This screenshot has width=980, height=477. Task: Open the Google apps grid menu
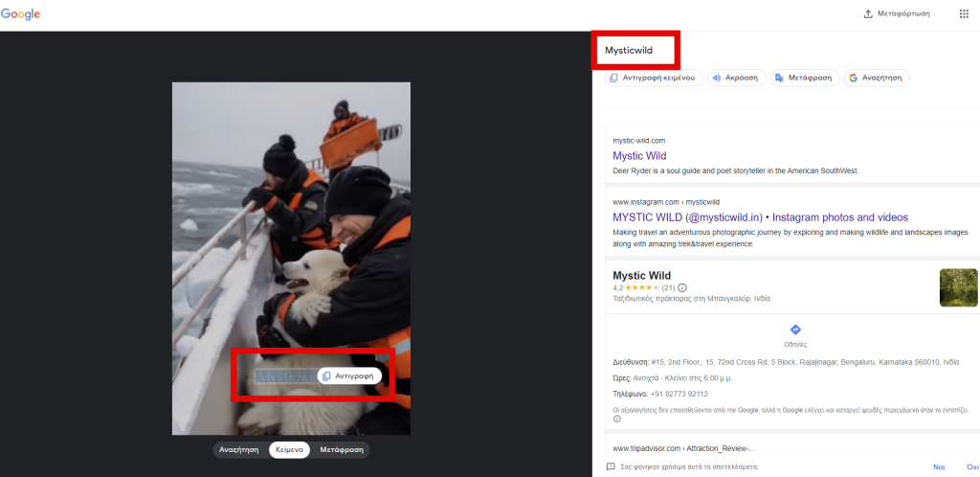tap(964, 13)
